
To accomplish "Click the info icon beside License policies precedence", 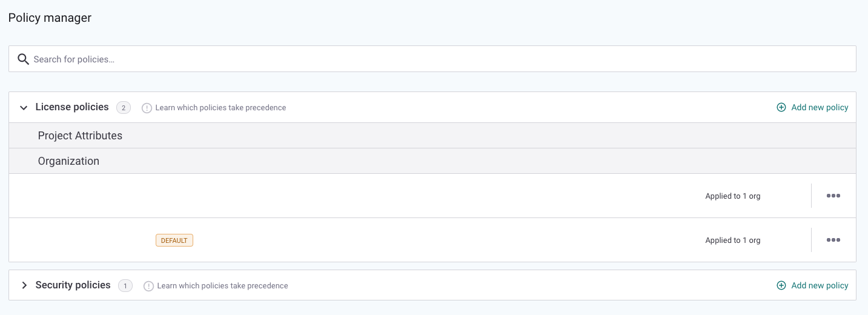I will click(x=147, y=108).
